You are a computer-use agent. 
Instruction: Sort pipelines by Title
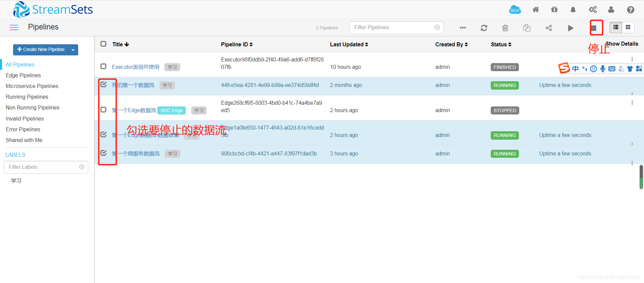121,44
